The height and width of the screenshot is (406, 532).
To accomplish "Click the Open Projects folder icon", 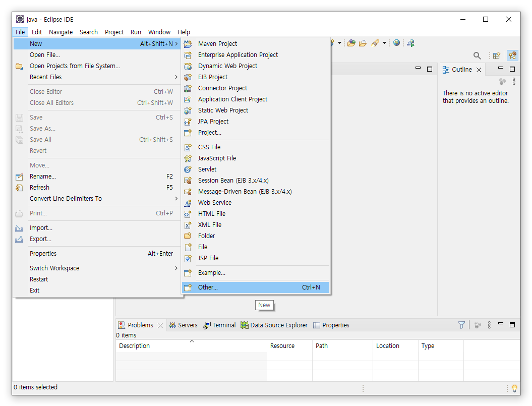I will click(x=19, y=66).
